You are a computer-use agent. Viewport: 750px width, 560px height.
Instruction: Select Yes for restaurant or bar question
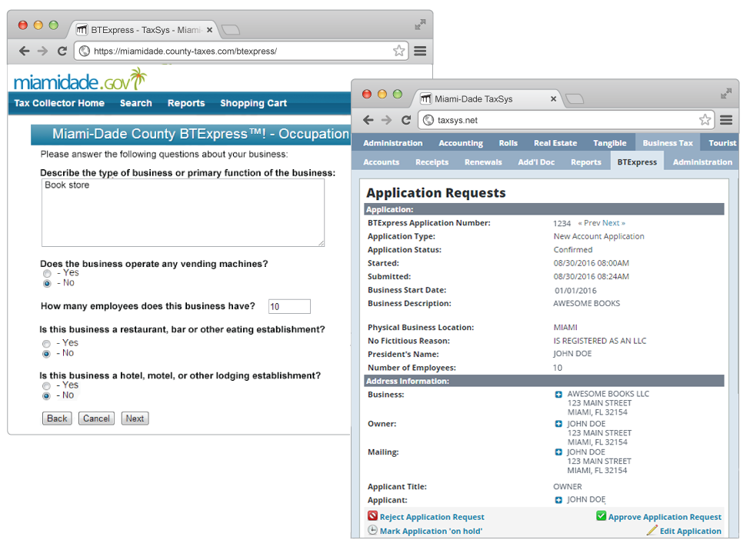pyautogui.click(x=46, y=344)
